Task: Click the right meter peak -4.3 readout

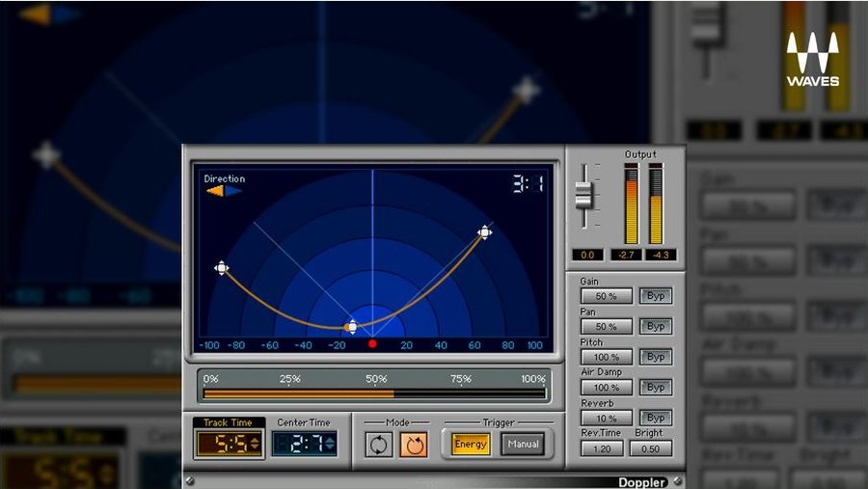Action: (661, 255)
